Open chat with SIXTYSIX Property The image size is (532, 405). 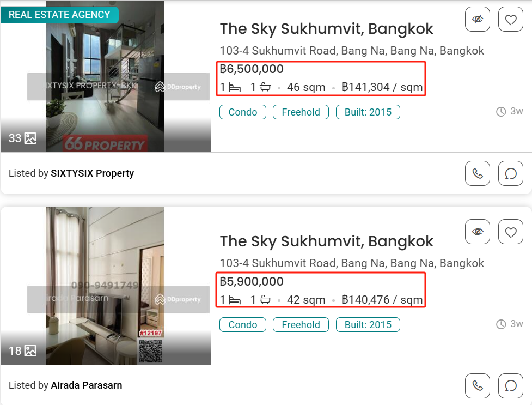[511, 173]
